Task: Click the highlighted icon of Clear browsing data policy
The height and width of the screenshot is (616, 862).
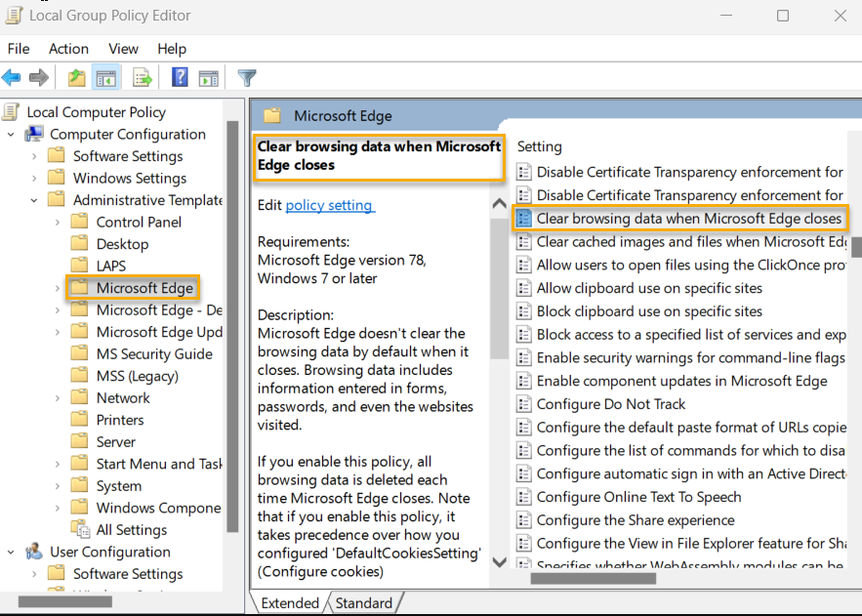Action: (x=524, y=218)
